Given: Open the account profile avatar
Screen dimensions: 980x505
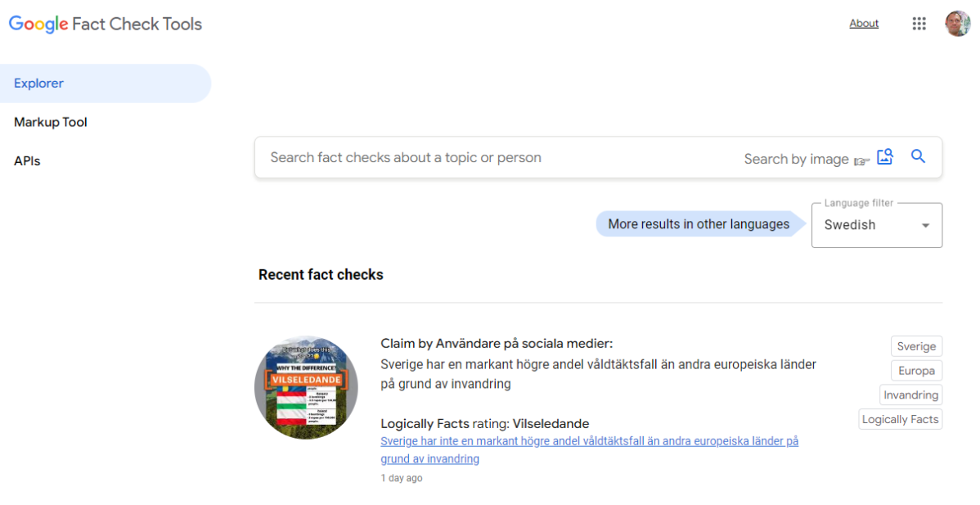Looking at the screenshot, I should [x=957, y=24].
